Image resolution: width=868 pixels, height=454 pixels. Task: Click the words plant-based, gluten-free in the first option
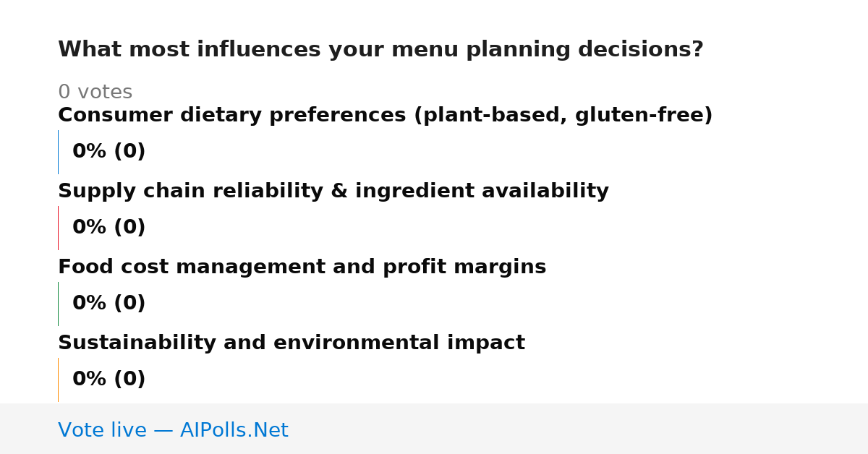(563, 116)
